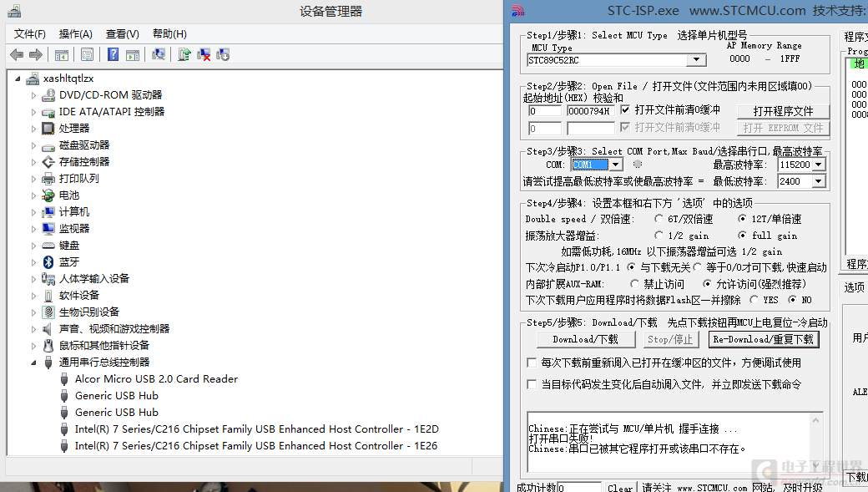Click the STC-ISP application title bar icon
The height and width of the screenshot is (492, 868).
point(518,11)
